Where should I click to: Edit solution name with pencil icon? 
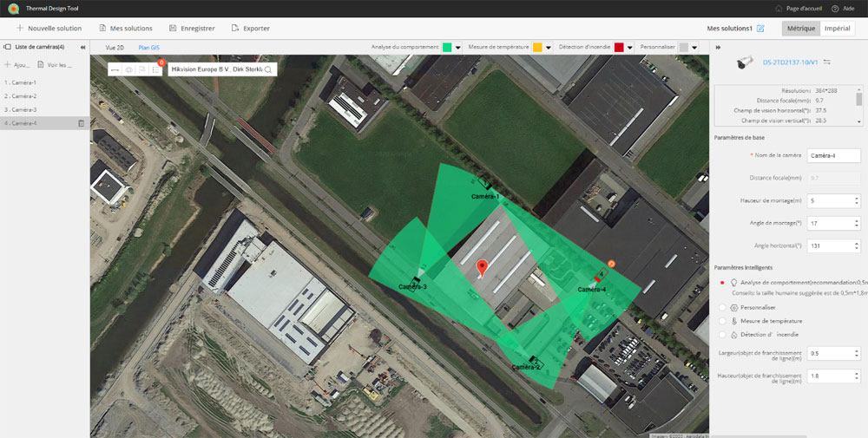[x=760, y=29]
